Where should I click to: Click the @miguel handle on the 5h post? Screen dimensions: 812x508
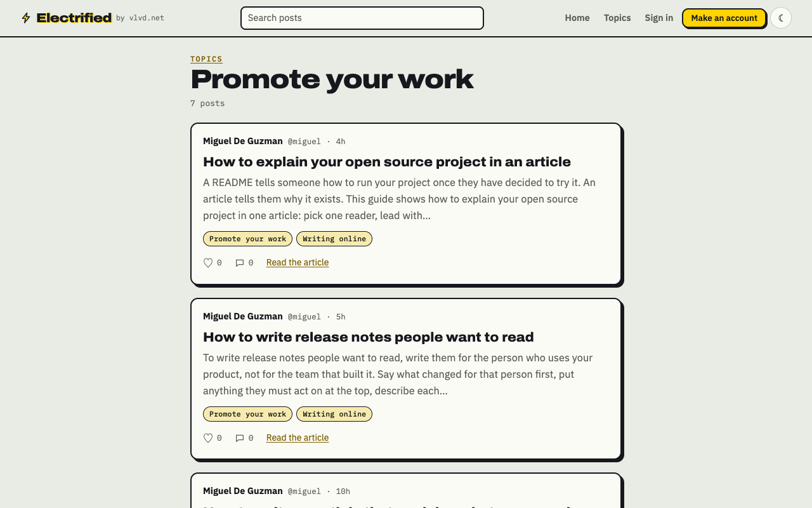[x=304, y=317]
